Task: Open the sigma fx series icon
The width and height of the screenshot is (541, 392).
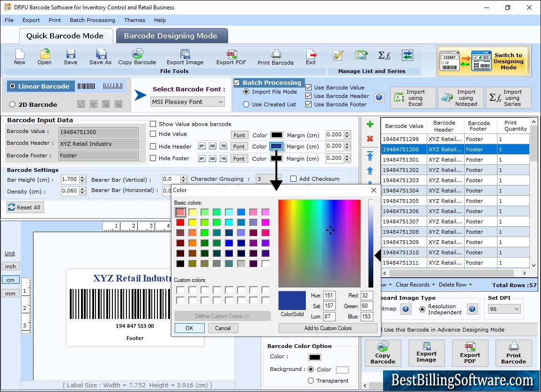Action: 385,55
